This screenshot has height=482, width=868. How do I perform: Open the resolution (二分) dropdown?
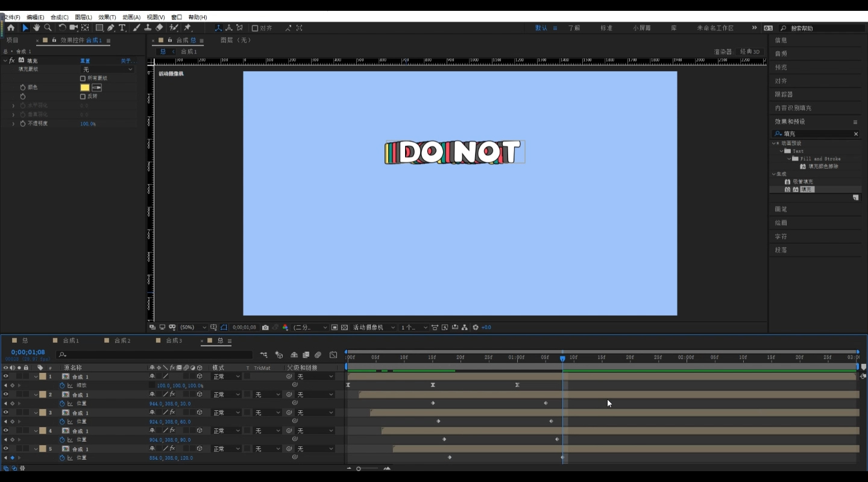click(310, 328)
